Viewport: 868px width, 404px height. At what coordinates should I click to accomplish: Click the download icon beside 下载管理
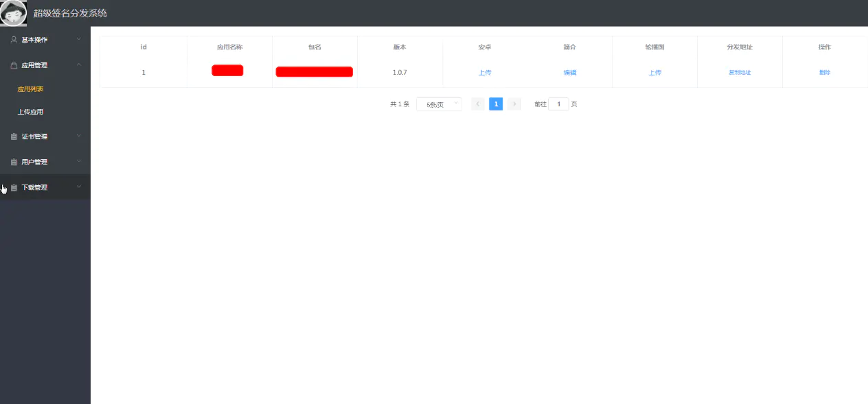coord(12,186)
